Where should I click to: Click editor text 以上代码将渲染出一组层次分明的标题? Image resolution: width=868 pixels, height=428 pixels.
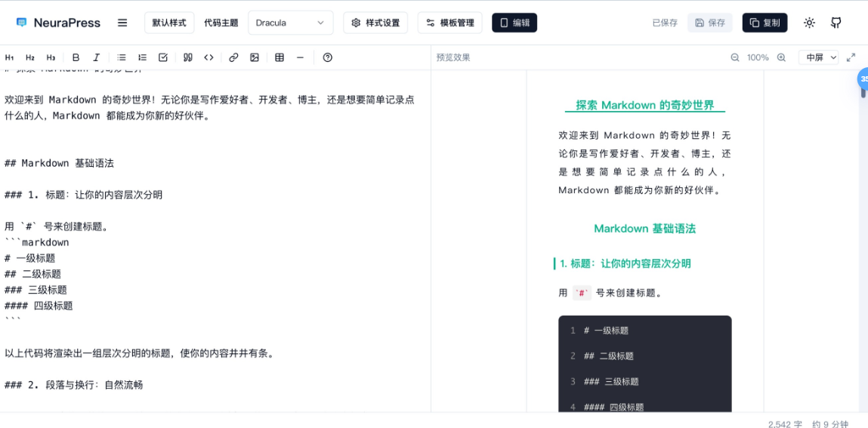(x=88, y=353)
